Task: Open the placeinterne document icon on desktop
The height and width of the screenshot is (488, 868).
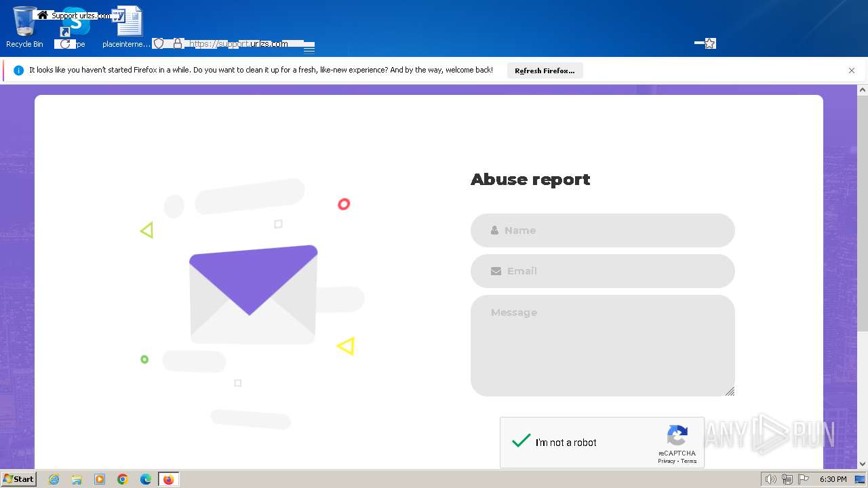Action: pos(127,27)
